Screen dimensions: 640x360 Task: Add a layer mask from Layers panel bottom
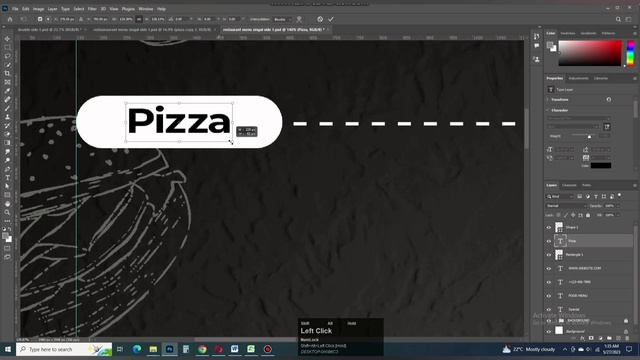pos(591,338)
